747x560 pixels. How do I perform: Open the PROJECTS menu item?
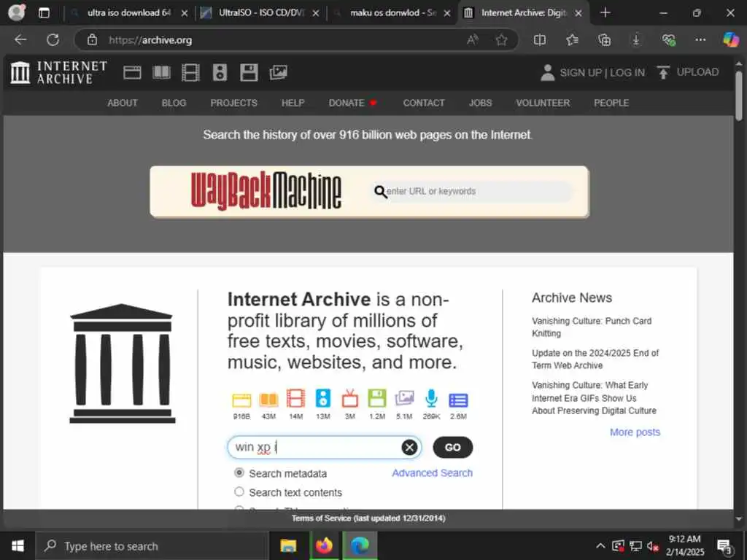pyautogui.click(x=234, y=103)
